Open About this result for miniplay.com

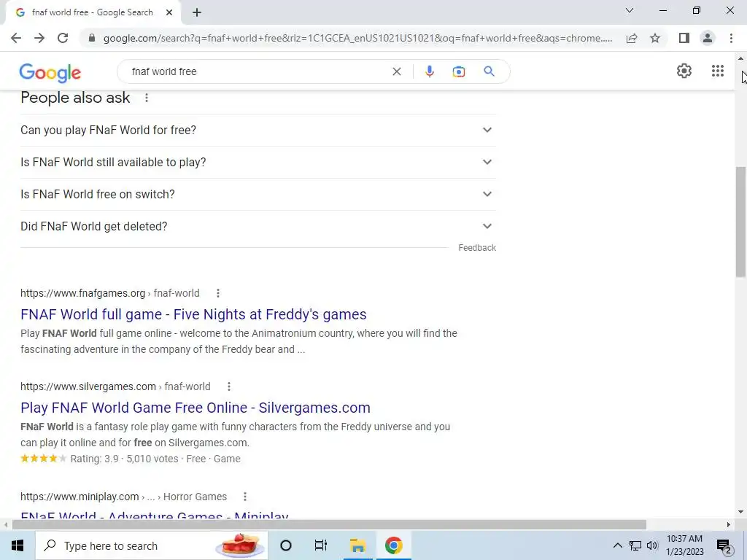point(245,497)
